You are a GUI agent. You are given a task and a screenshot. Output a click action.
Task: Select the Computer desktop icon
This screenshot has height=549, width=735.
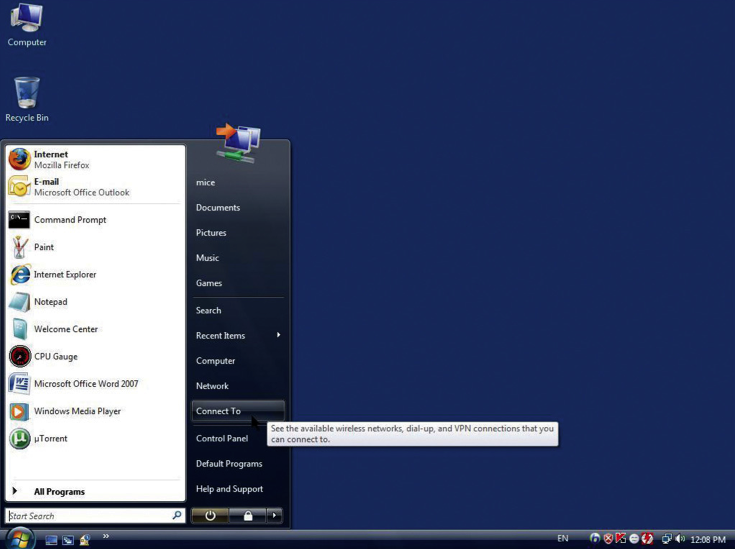[27, 25]
